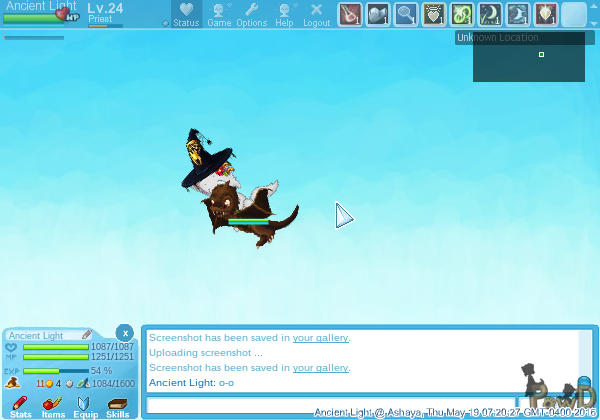
Task: Use the red potion hotbar skill
Action: coord(350,14)
